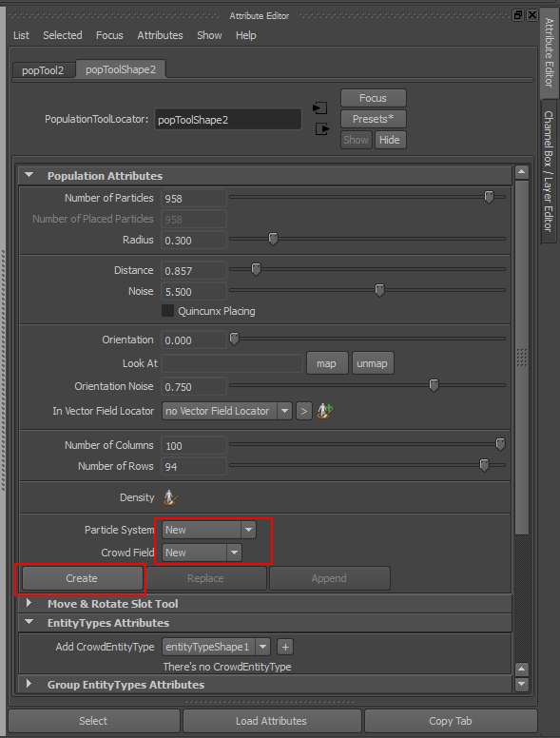Open the Crowd Field dropdown
This screenshot has height=738, width=560.
[x=202, y=553]
